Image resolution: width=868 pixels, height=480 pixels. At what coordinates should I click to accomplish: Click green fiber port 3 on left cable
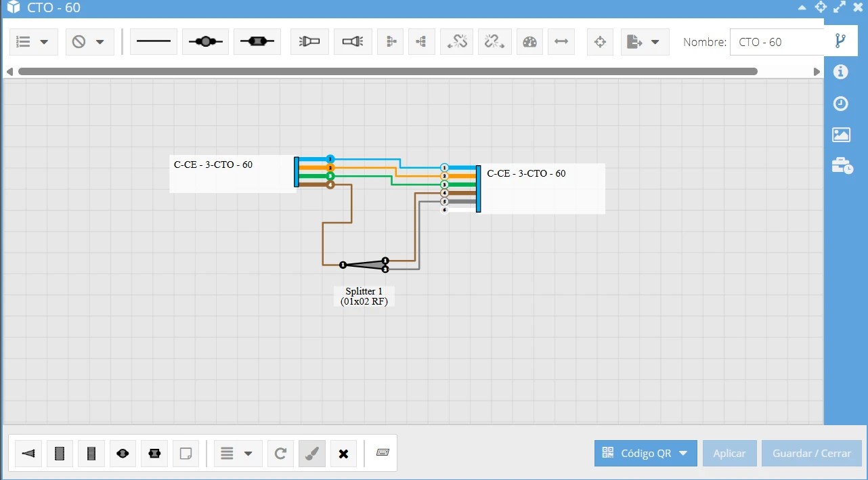point(330,176)
